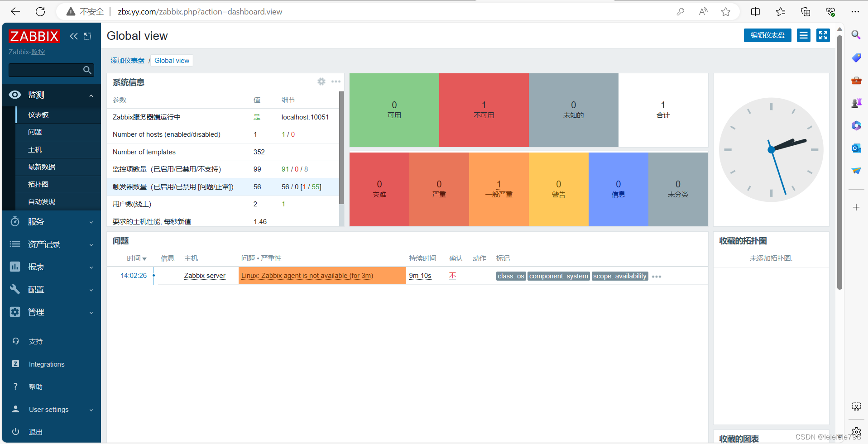Image resolution: width=868 pixels, height=444 pixels.
Task: Expand the 报表 menu section
Action: [91, 267]
